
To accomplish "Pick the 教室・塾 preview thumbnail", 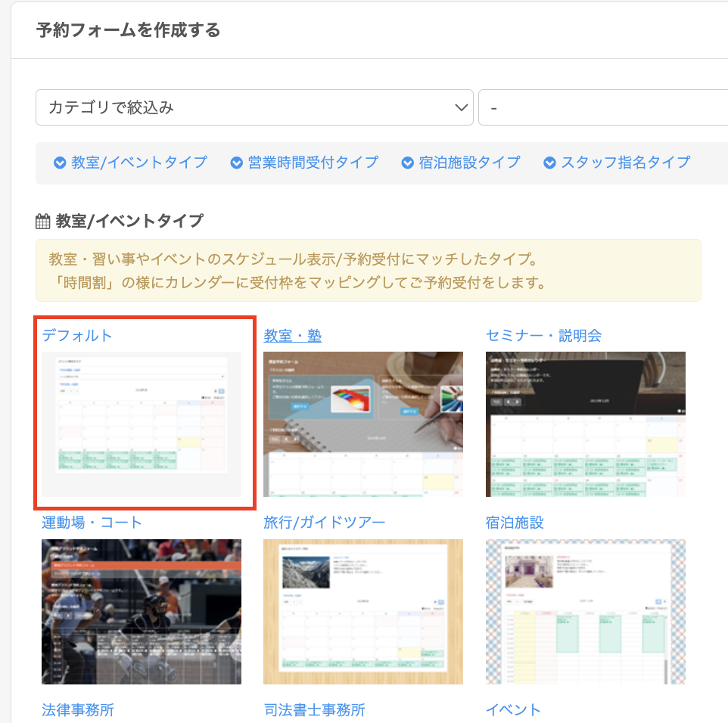I will [x=363, y=424].
